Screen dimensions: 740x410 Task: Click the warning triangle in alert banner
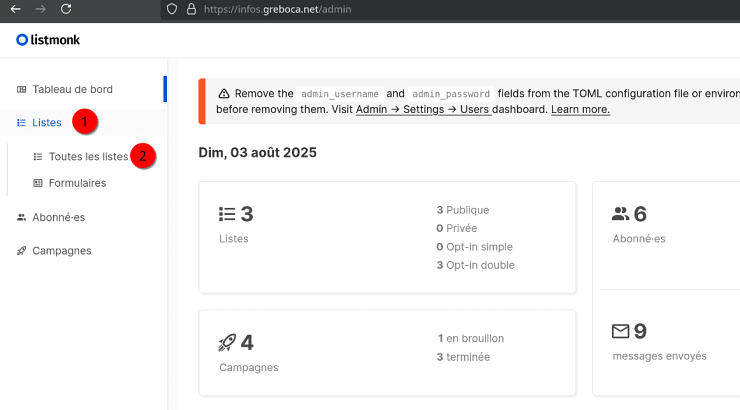click(224, 93)
